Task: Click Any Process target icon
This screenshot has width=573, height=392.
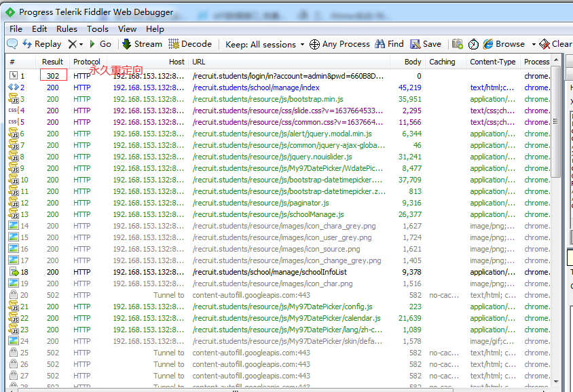Action: tap(314, 45)
